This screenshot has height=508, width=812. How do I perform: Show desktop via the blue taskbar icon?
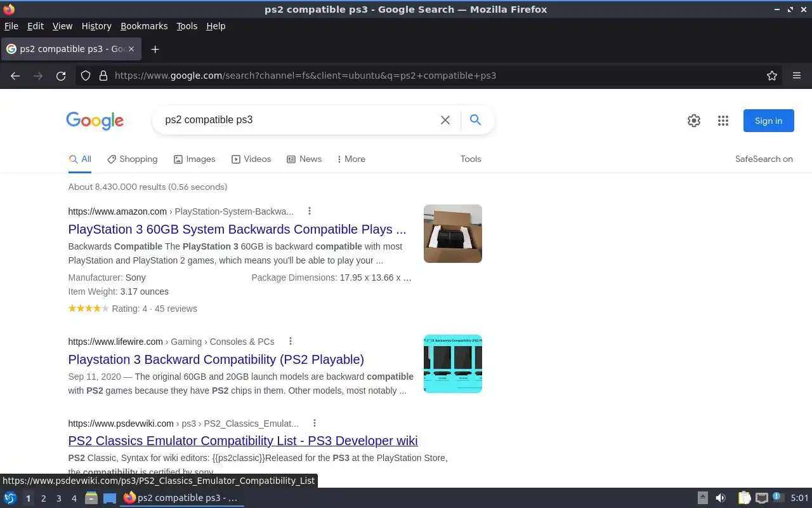(x=110, y=498)
